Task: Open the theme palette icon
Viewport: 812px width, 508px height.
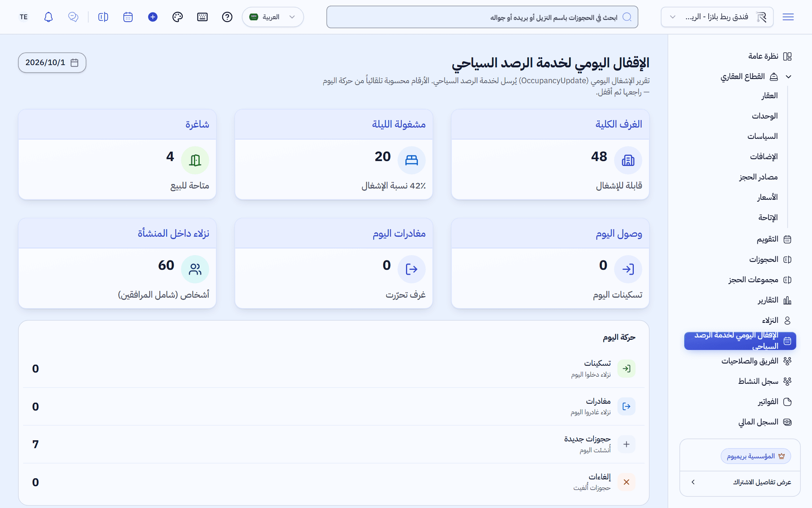Action: [x=177, y=17]
